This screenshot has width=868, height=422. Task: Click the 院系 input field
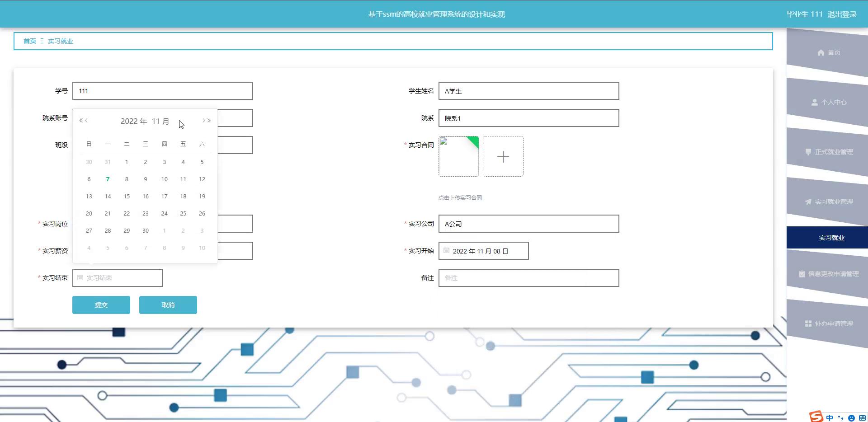529,118
